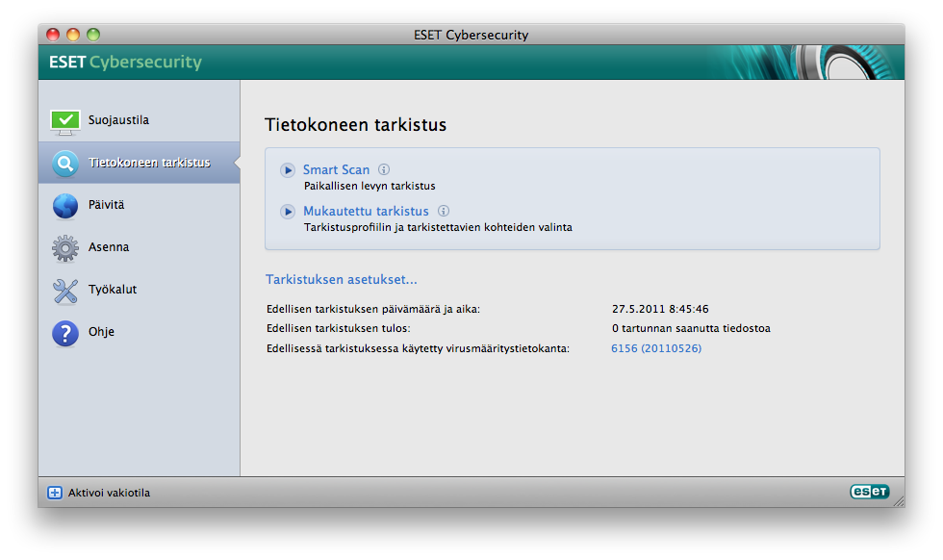943x560 pixels.
Task: Show info for Mukautettu tarkistus
Action: (444, 211)
